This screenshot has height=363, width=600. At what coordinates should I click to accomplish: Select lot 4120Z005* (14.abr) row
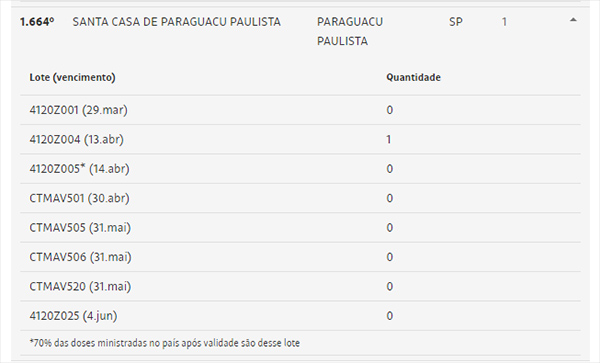(x=300, y=169)
